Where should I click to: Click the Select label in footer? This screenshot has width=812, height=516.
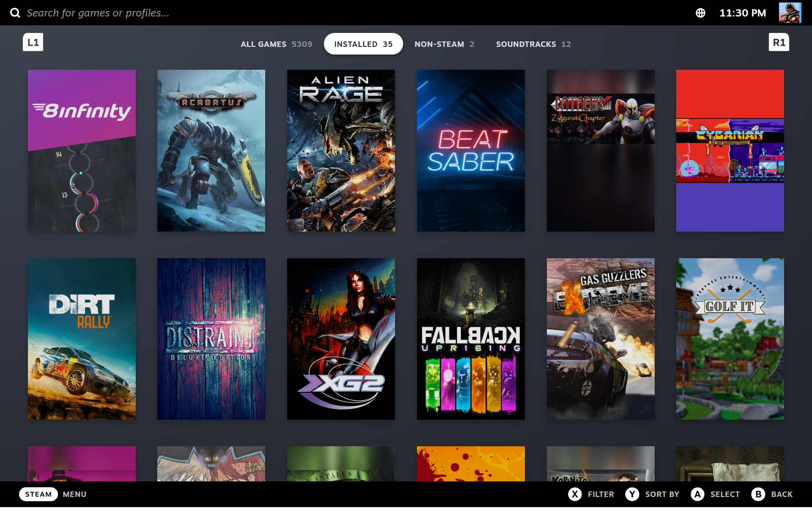[725, 494]
